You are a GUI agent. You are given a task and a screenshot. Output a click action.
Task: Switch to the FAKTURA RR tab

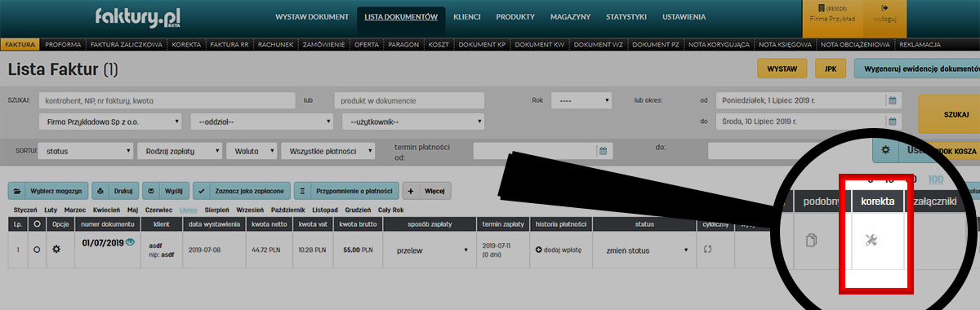(229, 44)
